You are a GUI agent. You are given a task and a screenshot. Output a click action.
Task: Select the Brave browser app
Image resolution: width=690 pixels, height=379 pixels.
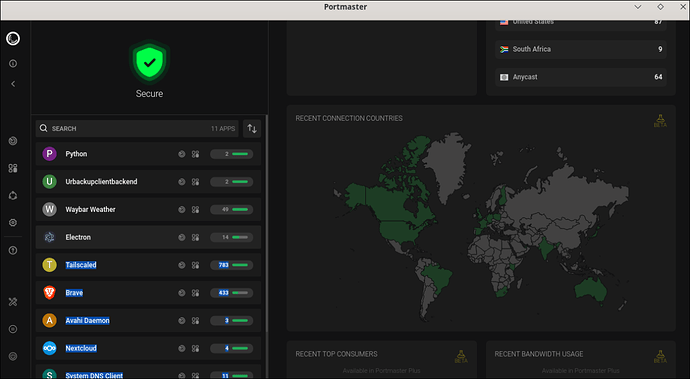148,293
